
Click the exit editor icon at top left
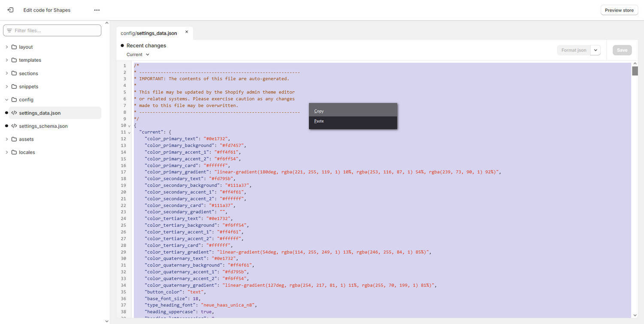point(10,10)
